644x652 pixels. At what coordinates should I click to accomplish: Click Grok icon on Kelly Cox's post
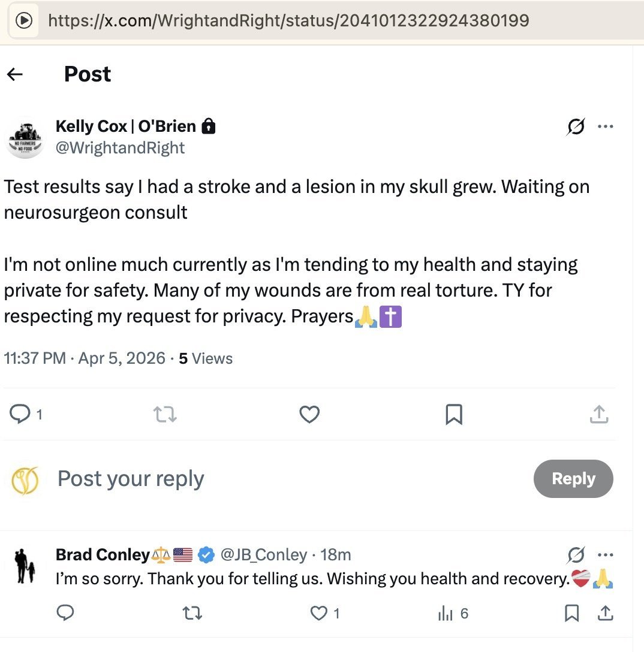(576, 127)
